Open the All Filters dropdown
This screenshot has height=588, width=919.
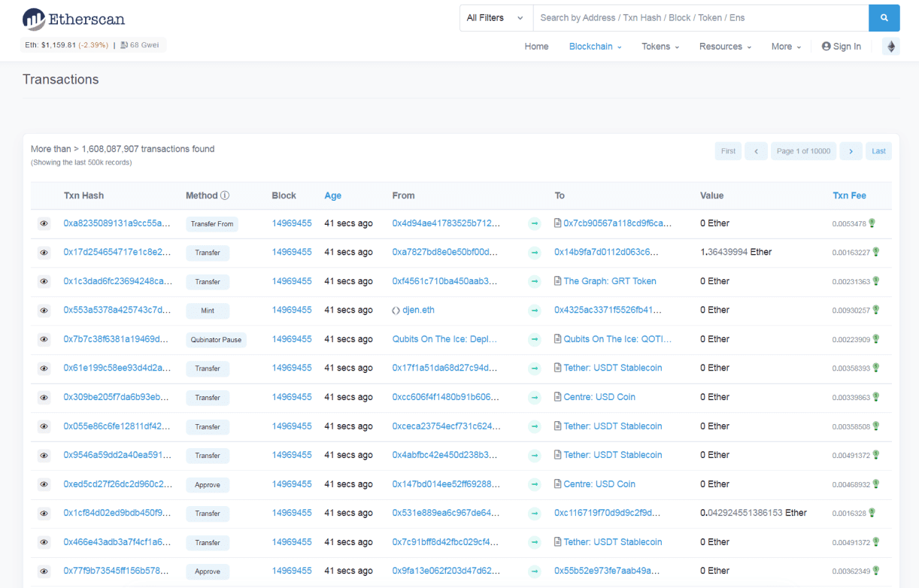[x=496, y=18]
